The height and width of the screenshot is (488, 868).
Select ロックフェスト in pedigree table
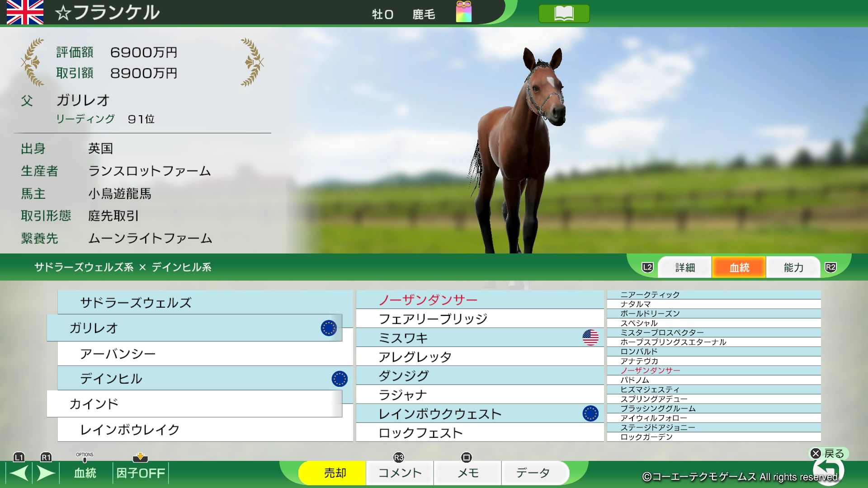(480, 432)
